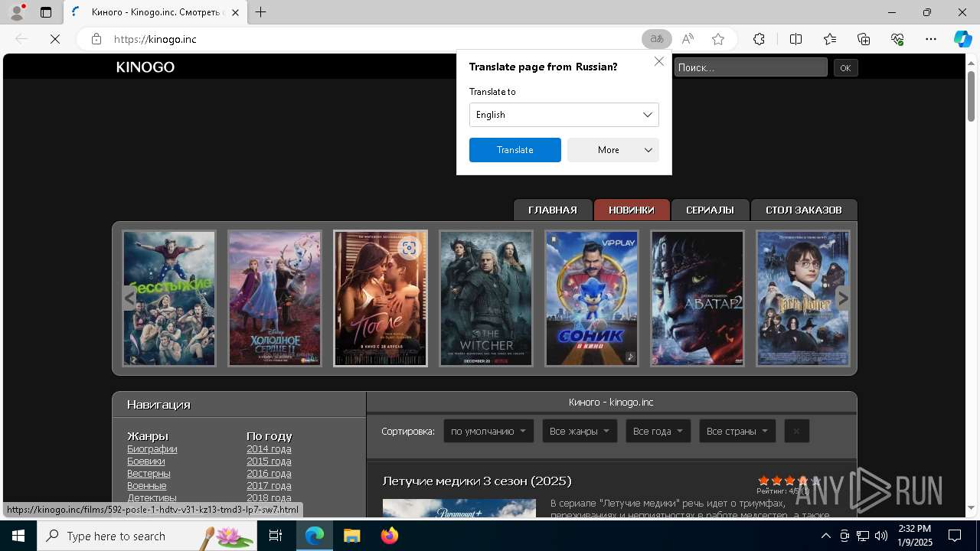
Task: Open Favorites list icon
Action: coord(830,39)
